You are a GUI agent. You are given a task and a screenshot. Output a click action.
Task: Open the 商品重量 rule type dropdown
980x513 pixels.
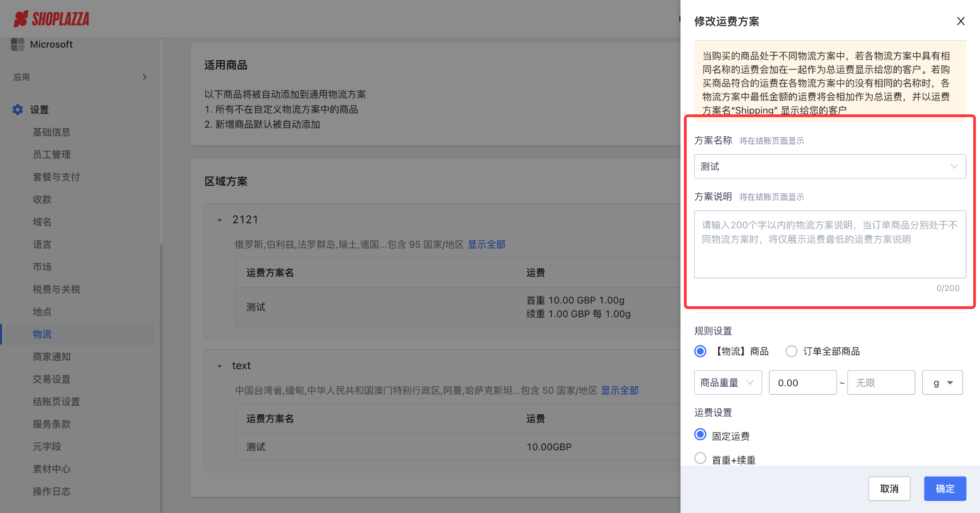point(727,382)
